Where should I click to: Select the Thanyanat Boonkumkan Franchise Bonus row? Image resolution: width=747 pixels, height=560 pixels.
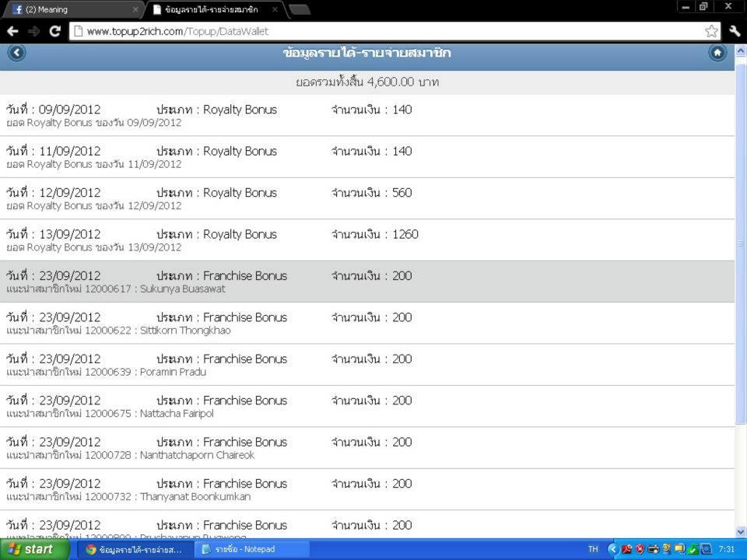click(x=366, y=489)
